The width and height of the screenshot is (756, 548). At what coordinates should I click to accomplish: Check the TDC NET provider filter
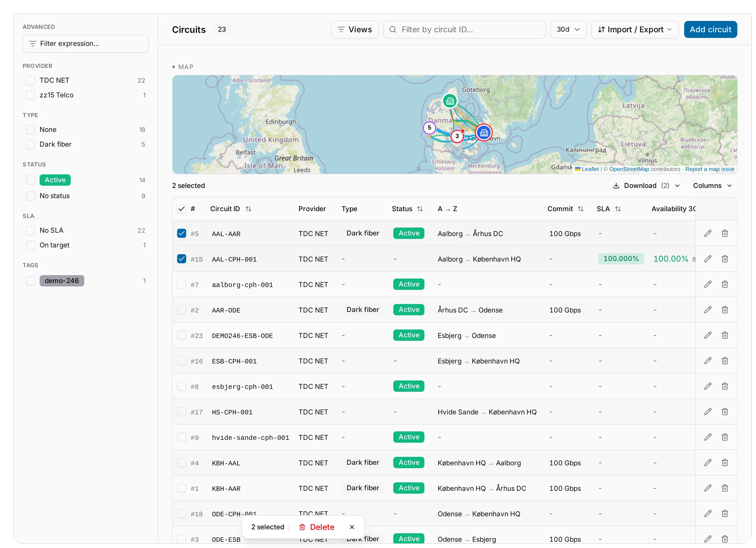[30, 80]
